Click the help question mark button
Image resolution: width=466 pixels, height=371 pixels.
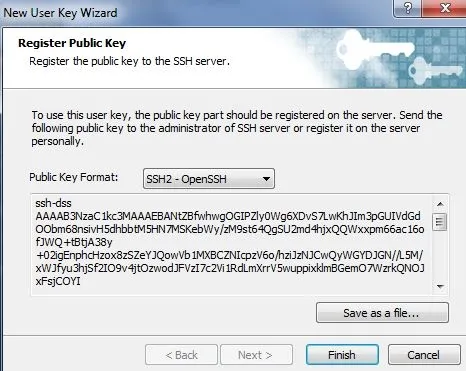(x=408, y=8)
